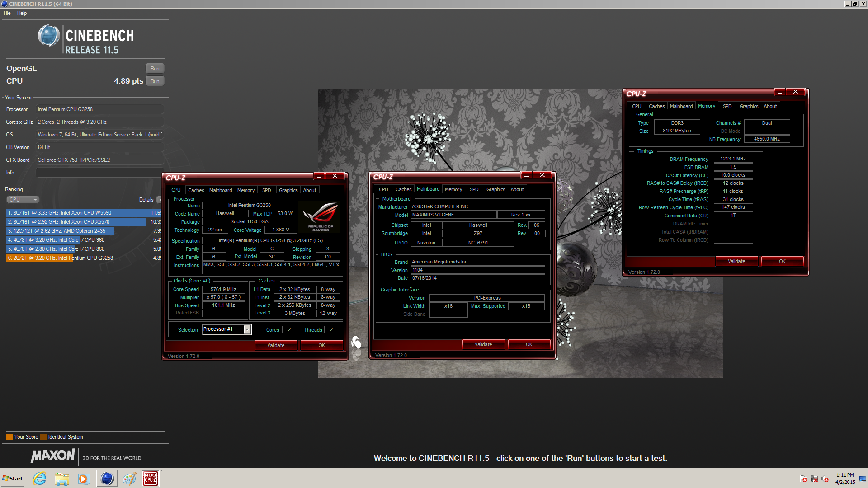Click the BIOS Version 1104 field
This screenshot has width=868, height=488.
click(x=478, y=270)
